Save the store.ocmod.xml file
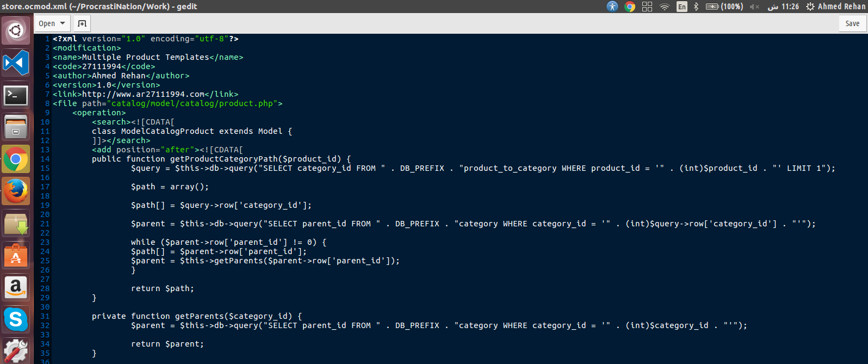 pos(852,23)
